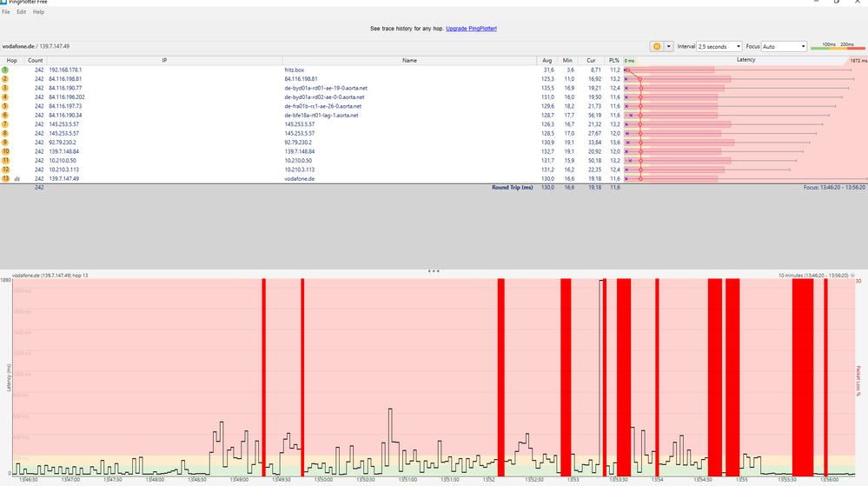Toggle the timeline graph icon on hop 13
The width and height of the screenshot is (868, 486).
17,179
